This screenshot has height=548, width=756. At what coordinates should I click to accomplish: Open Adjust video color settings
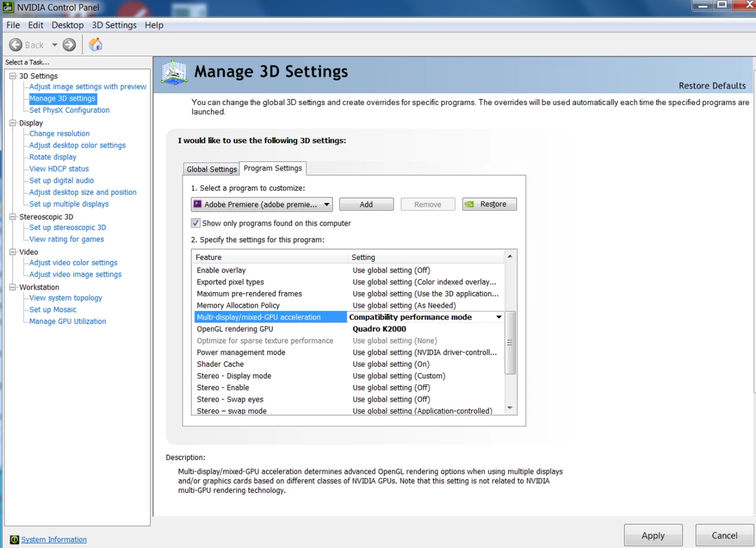73,262
